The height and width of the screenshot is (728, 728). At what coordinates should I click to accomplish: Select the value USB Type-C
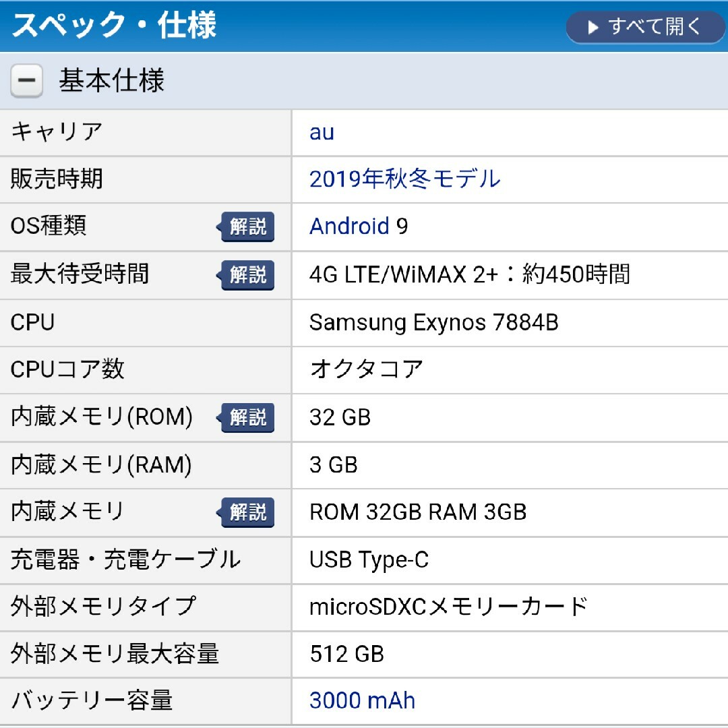coord(369,560)
